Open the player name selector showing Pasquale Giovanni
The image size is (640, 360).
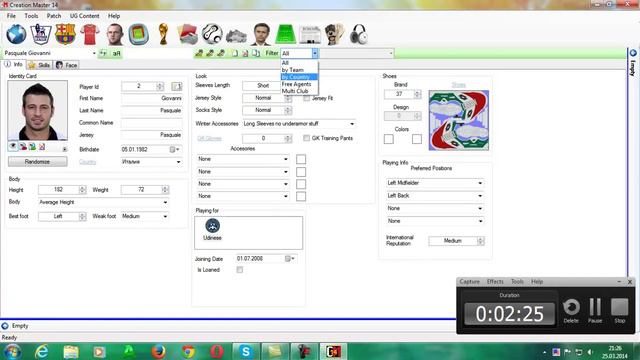click(50, 53)
